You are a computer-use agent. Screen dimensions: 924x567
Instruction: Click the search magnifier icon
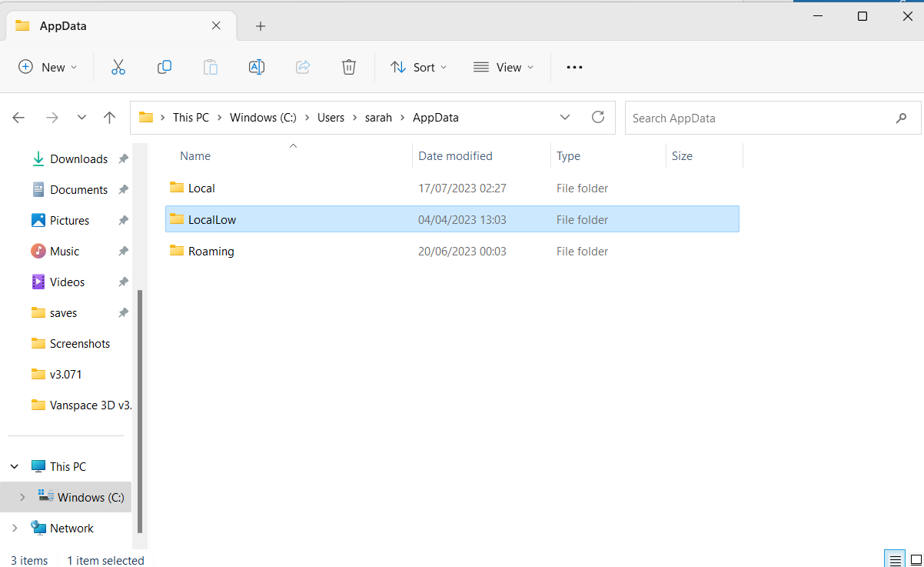[901, 118]
